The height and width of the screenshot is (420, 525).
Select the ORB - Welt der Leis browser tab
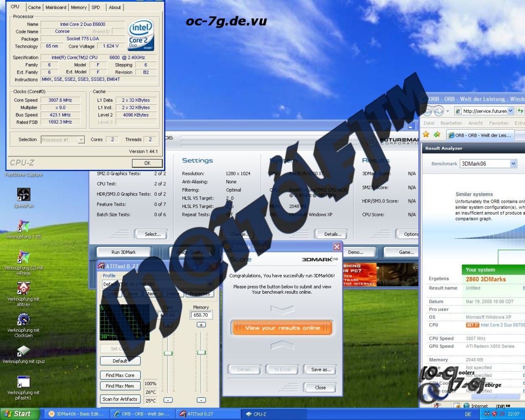(x=480, y=135)
